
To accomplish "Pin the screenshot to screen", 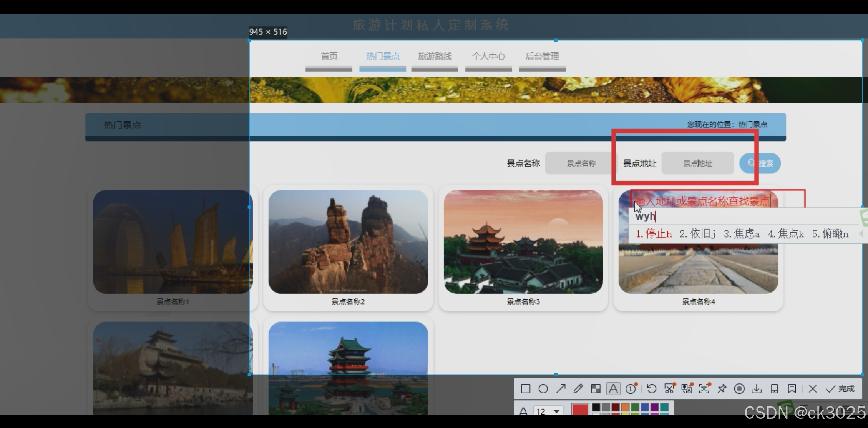I will pos(722,389).
